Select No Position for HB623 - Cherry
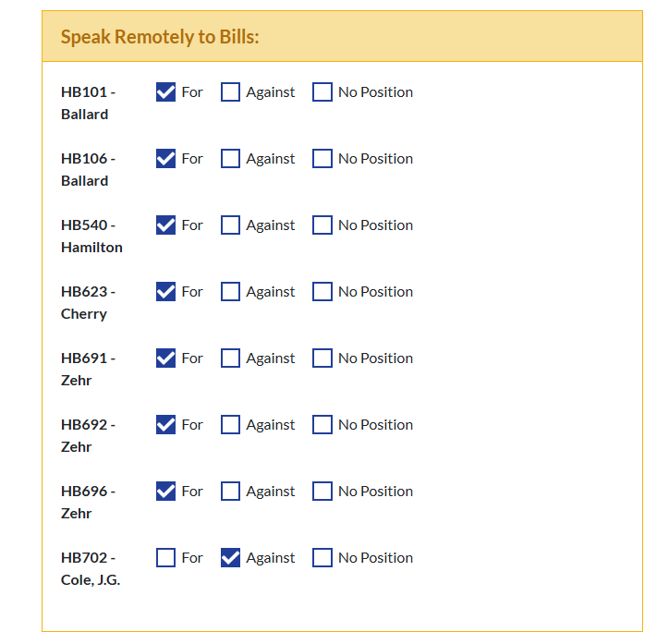 [322, 292]
